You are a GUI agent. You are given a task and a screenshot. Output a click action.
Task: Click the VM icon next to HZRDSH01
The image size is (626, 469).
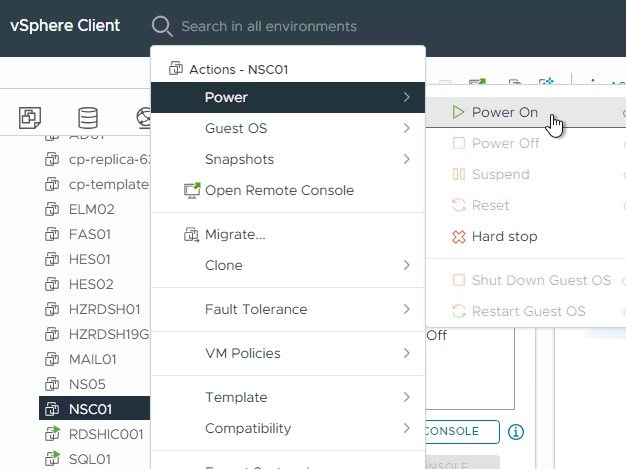(x=52, y=309)
